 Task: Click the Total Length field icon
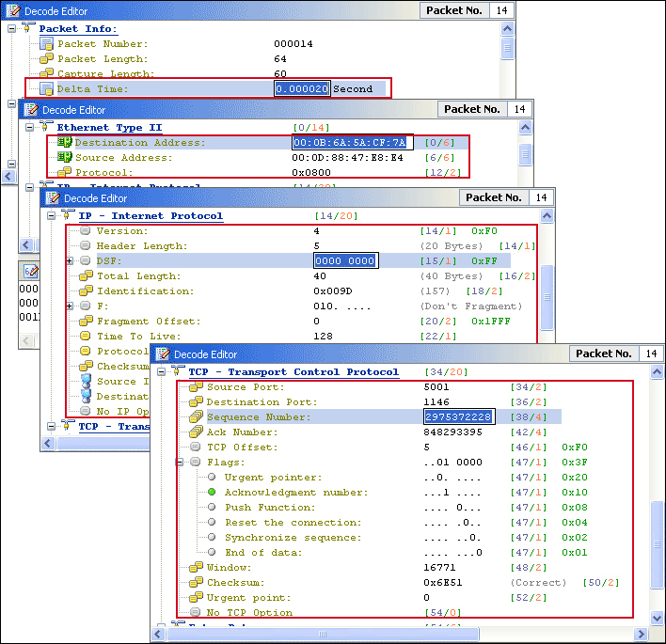point(85,276)
